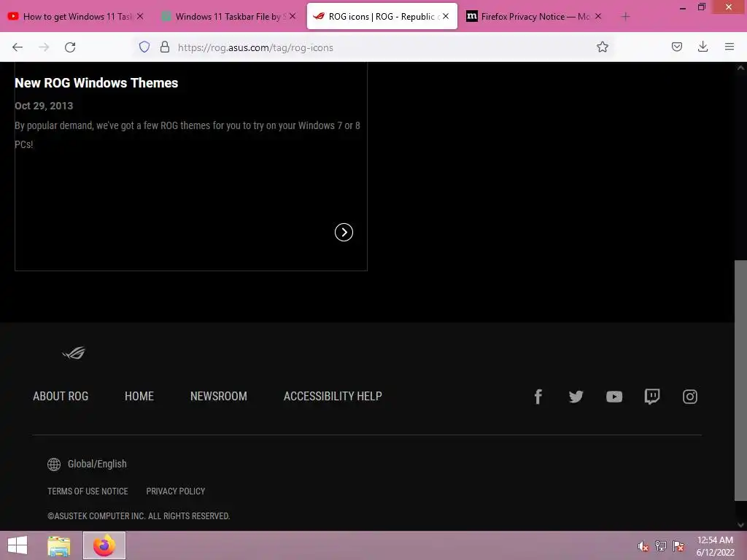
Task: Close the ROG icons tab
Action: 446,16
